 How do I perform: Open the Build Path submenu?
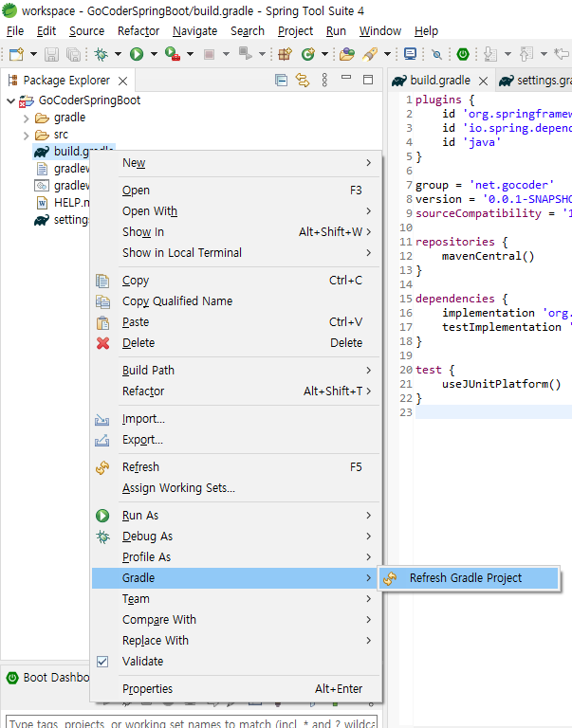236,371
